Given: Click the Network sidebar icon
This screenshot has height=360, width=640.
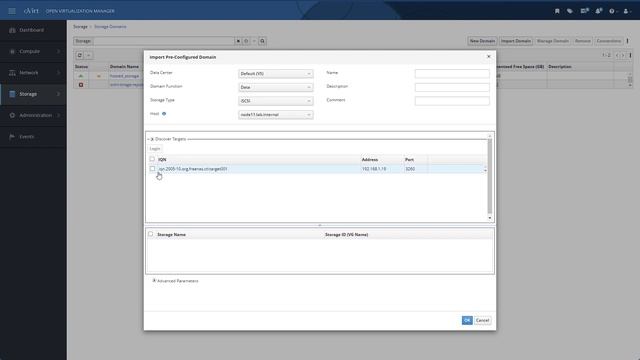Looking at the screenshot, I should click(x=12, y=73).
